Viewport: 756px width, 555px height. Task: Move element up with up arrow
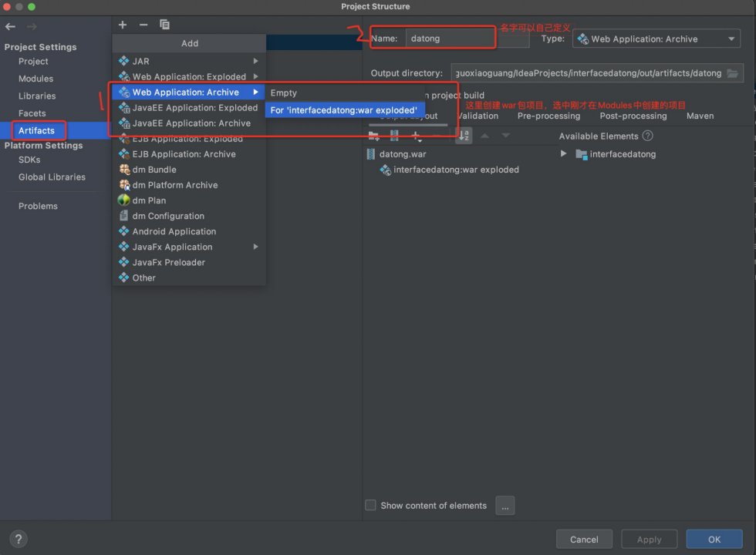pyautogui.click(x=485, y=136)
